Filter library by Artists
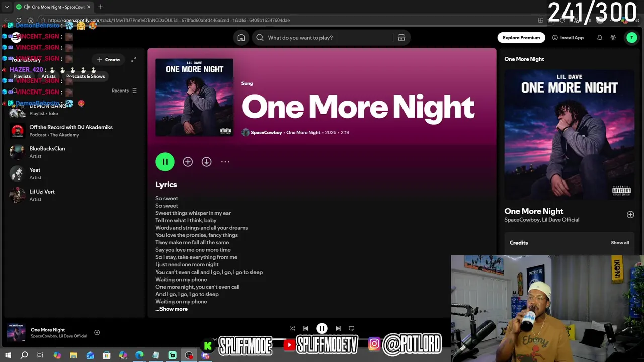 48,76
